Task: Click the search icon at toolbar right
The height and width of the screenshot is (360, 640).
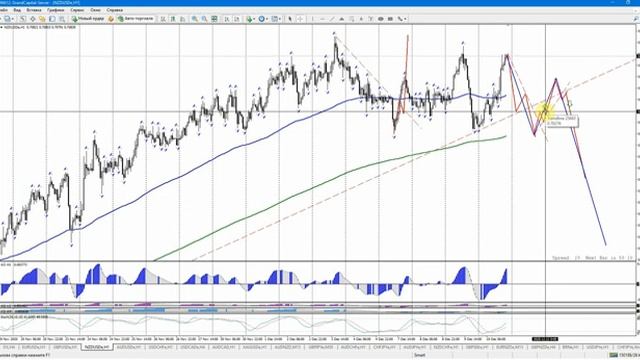Action: coord(636,19)
